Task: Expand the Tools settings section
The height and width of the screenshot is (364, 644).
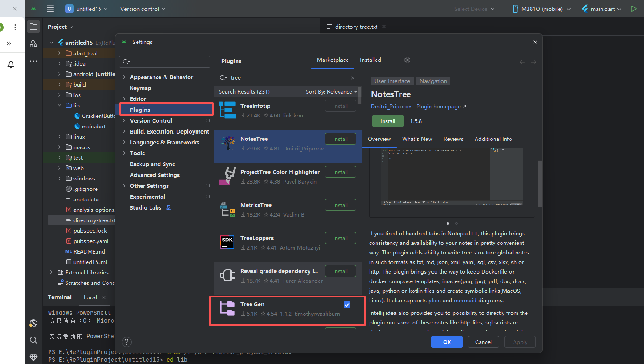Action: (x=124, y=153)
